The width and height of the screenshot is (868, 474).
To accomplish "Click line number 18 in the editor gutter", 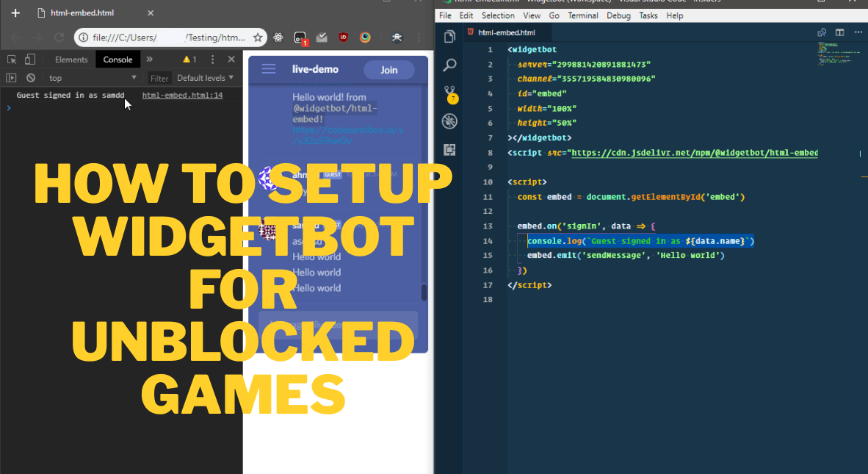I will point(488,300).
